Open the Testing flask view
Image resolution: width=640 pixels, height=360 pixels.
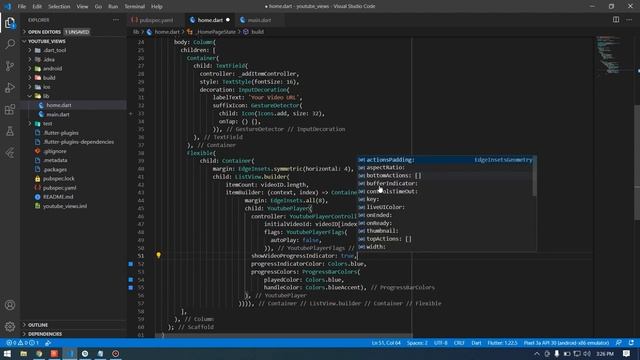point(10,131)
